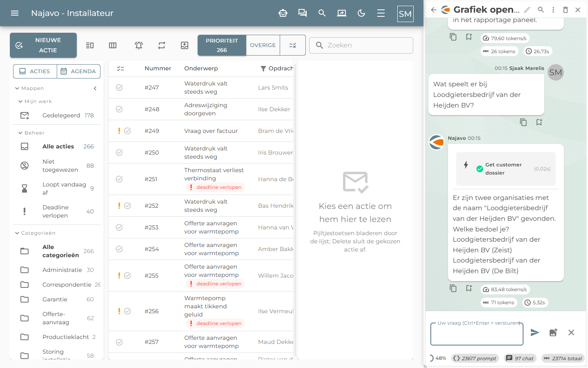The width and height of the screenshot is (588, 368).
Task: Go back in the chat panel
Action: click(x=434, y=10)
